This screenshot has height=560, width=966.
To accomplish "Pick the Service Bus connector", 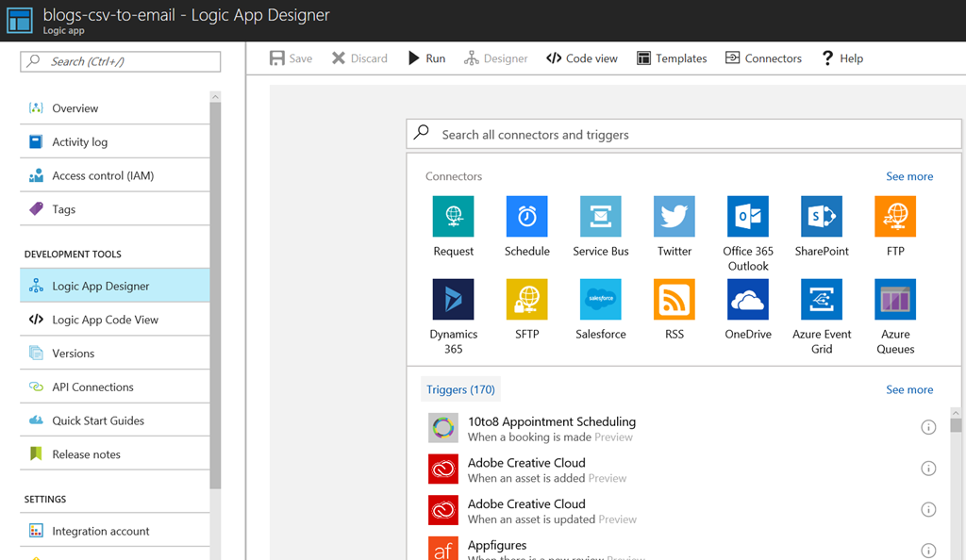I will click(600, 217).
